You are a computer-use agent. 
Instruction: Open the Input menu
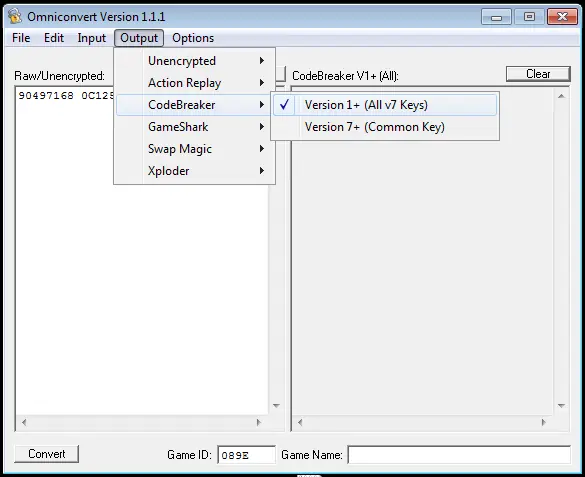click(91, 38)
